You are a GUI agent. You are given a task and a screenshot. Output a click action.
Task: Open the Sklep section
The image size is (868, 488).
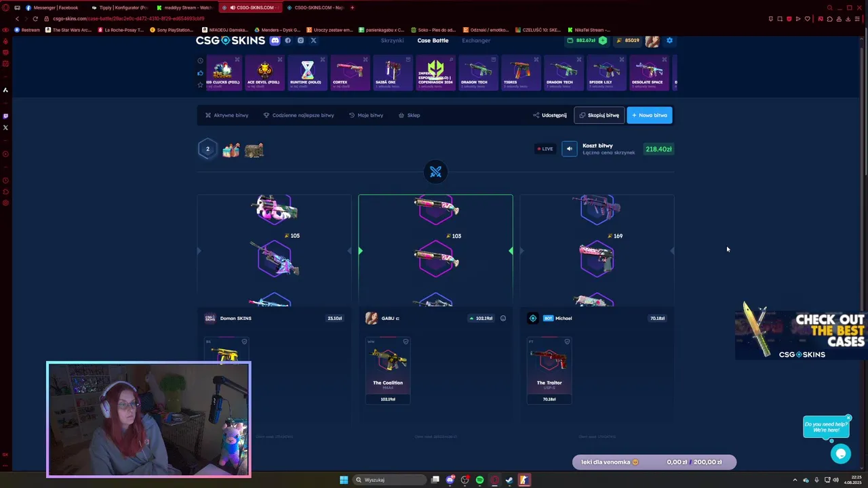coord(409,115)
